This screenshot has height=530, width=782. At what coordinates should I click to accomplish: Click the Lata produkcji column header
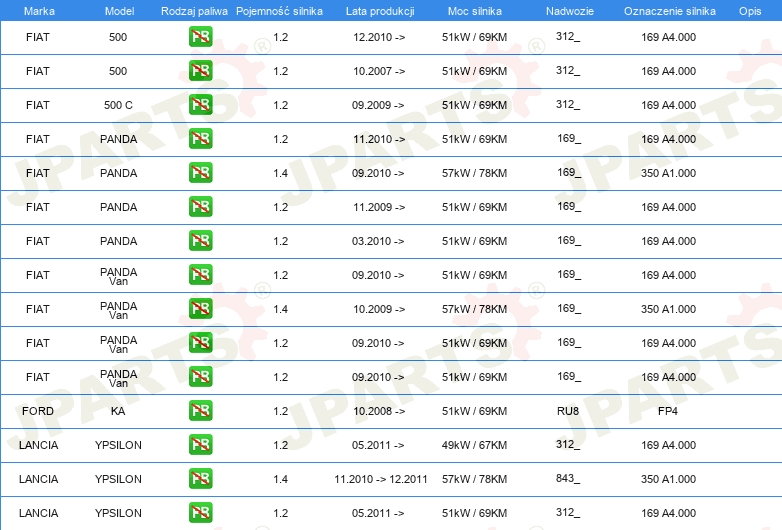[380, 11]
